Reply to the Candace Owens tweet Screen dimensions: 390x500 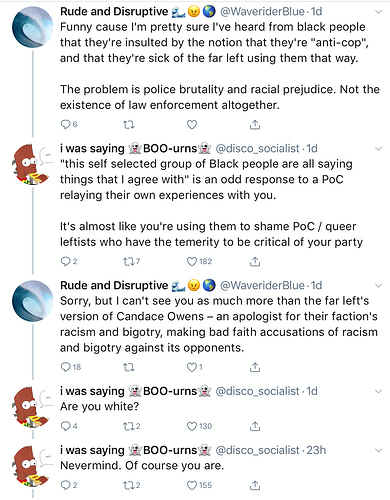(65, 367)
